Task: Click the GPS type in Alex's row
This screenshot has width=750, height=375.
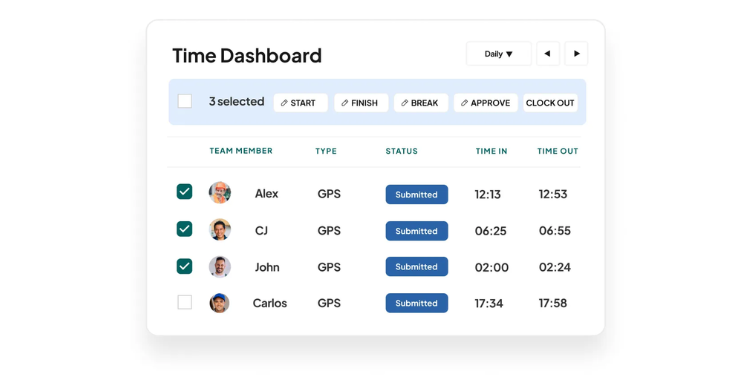Action: tap(329, 194)
